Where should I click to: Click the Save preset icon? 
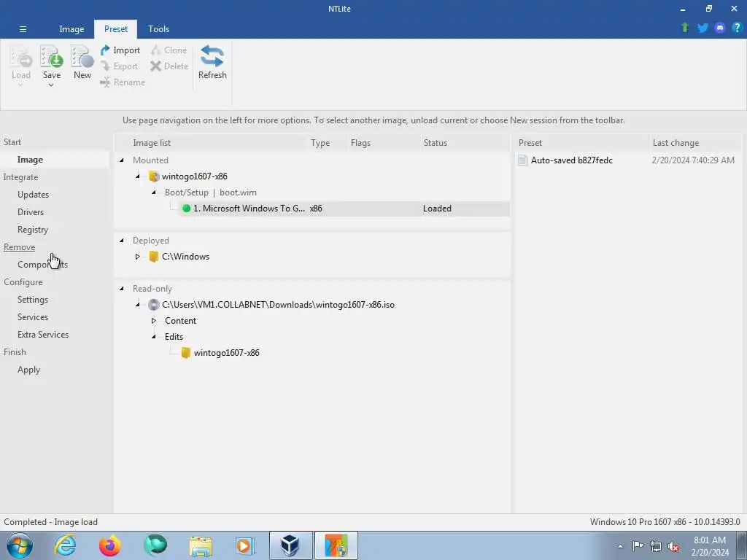click(52, 57)
